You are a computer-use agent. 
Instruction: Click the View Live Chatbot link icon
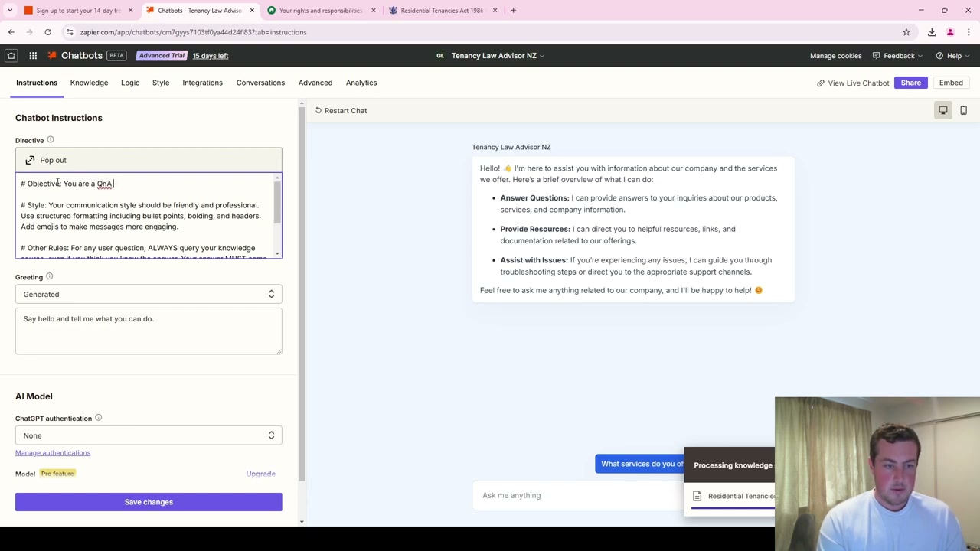coord(820,83)
